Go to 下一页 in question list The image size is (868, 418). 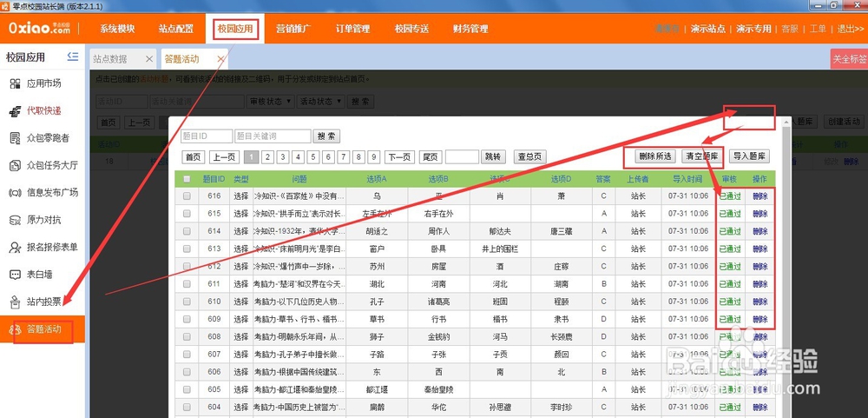[x=399, y=157]
